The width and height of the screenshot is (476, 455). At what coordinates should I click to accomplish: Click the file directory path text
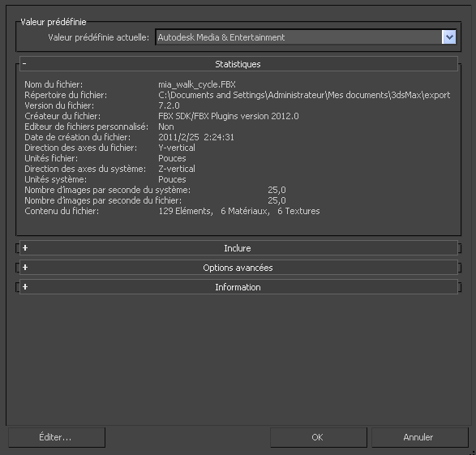pyautogui.click(x=304, y=95)
